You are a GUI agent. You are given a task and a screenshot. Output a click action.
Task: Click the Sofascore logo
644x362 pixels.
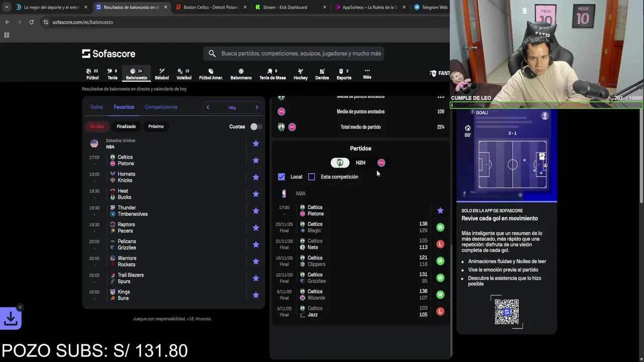pos(109,53)
